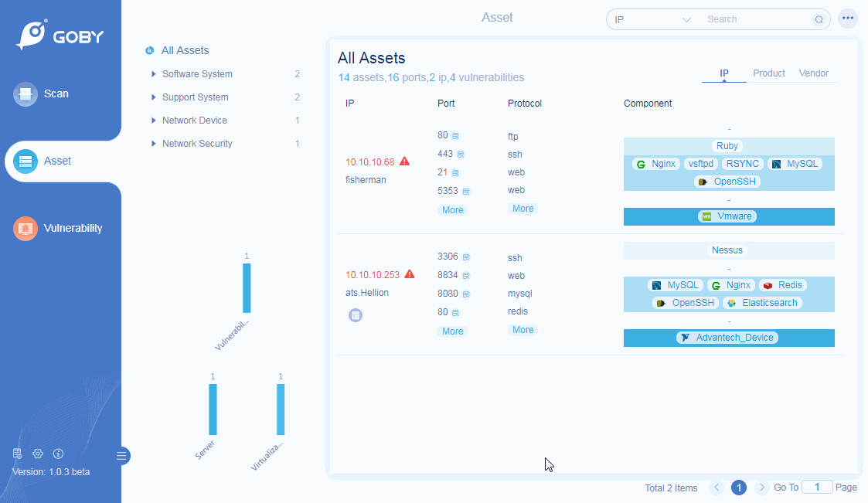Screen dimensions: 868x503
Task: Click More under ports for 10.10.10.68
Action: coord(452,210)
